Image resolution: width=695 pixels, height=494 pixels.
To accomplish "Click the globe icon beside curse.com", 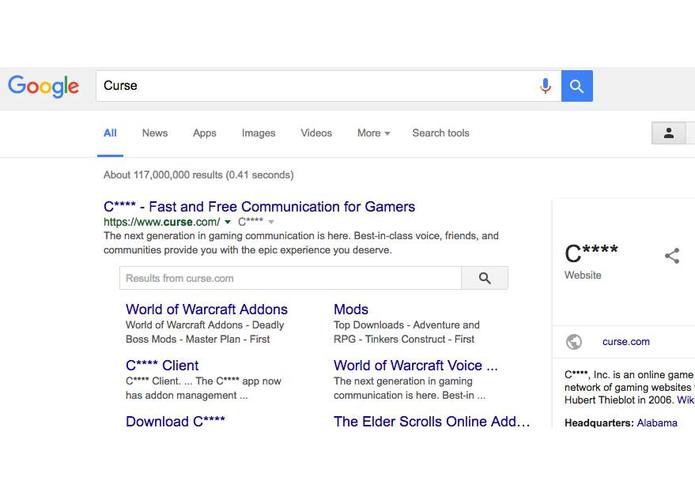I will coord(574,342).
